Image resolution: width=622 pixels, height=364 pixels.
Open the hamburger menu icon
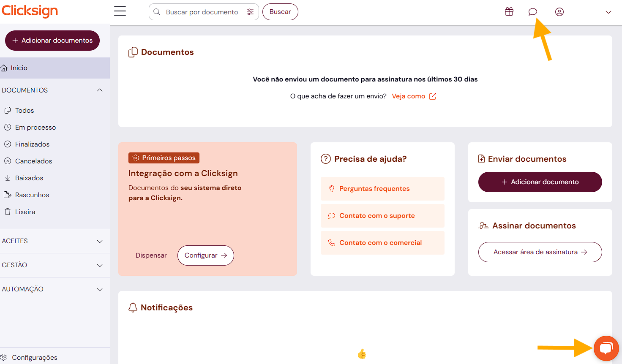pyautogui.click(x=120, y=11)
